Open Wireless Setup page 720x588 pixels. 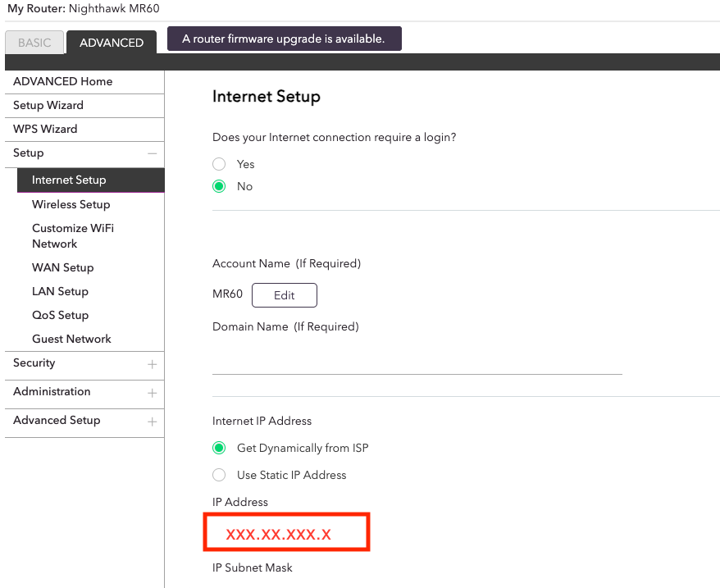(71, 205)
